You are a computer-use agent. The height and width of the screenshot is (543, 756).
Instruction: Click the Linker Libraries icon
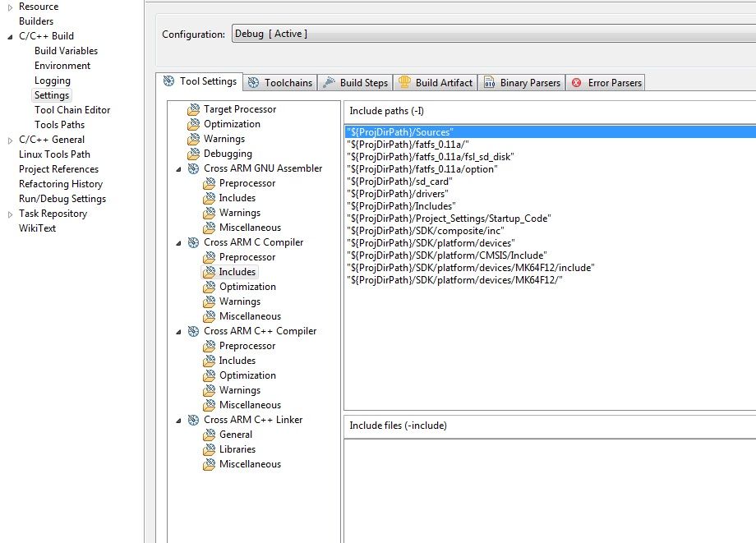209,449
